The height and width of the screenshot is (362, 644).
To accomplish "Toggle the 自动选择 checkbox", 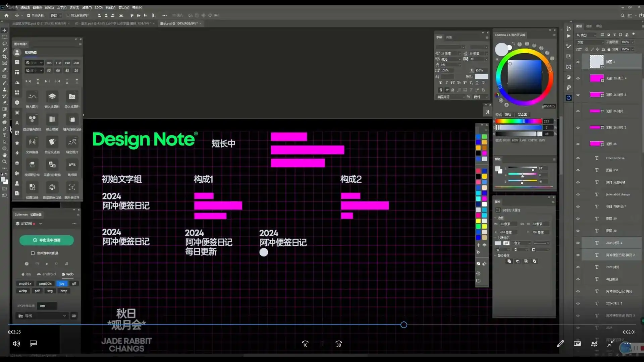I will (29, 15).
